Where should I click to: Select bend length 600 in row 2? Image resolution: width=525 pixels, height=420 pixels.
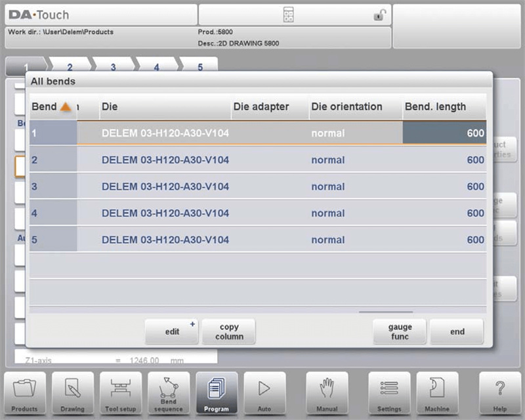[445, 159]
